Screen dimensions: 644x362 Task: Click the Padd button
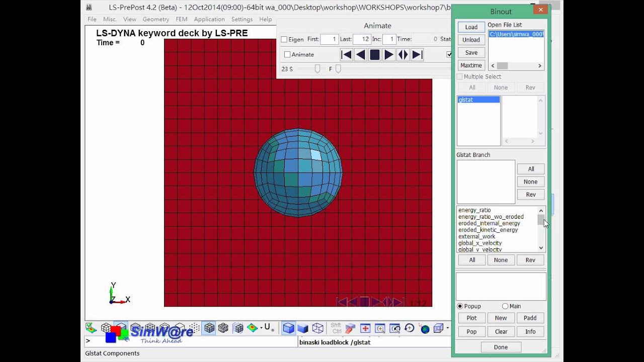tap(530, 318)
